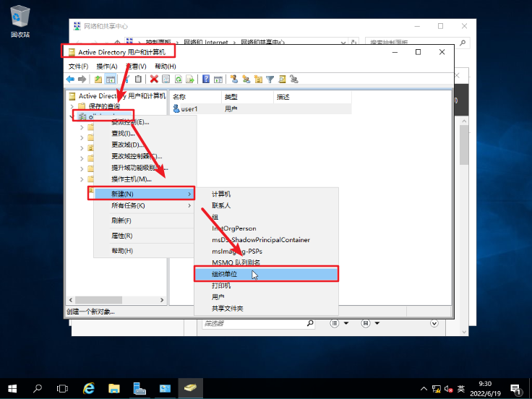Open the 新建(N) submenu arrow
532x399 pixels.
189,194
